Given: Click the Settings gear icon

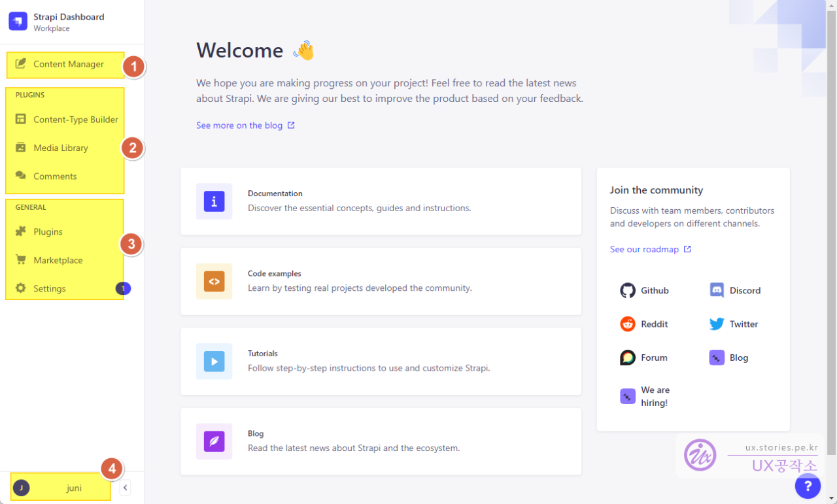Looking at the screenshot, I should click(20, 288).
